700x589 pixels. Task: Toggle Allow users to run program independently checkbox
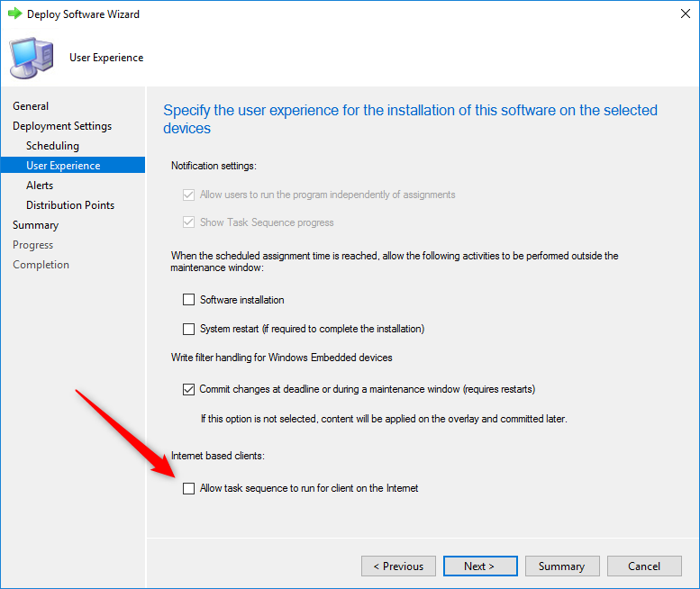(188, 195)
